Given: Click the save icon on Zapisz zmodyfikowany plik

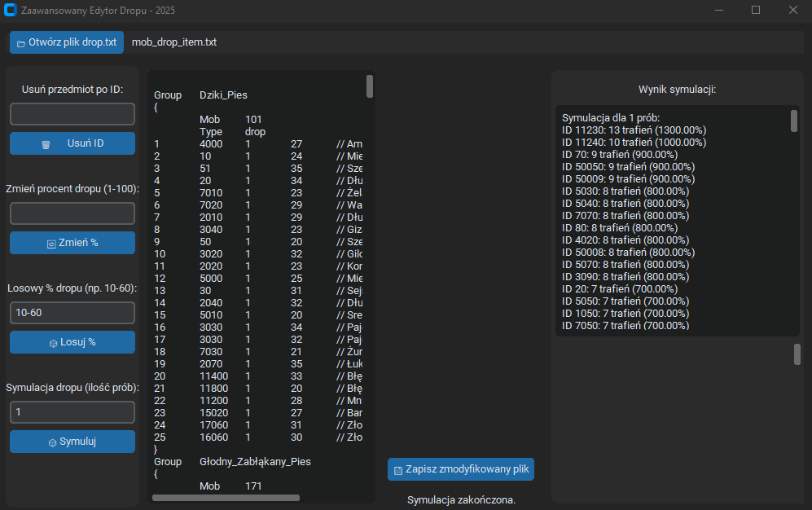Looking at the screenshot, I should click(397, 471).
